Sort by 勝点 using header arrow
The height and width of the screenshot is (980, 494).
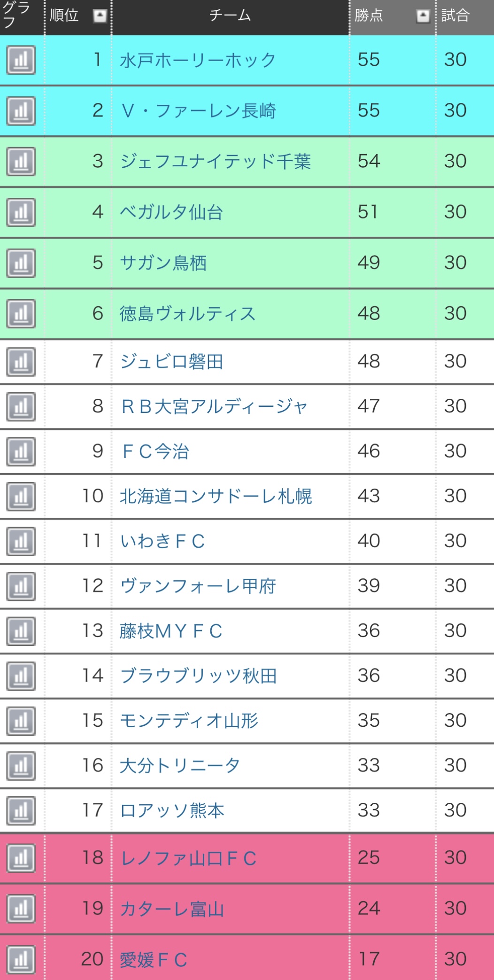423,16
